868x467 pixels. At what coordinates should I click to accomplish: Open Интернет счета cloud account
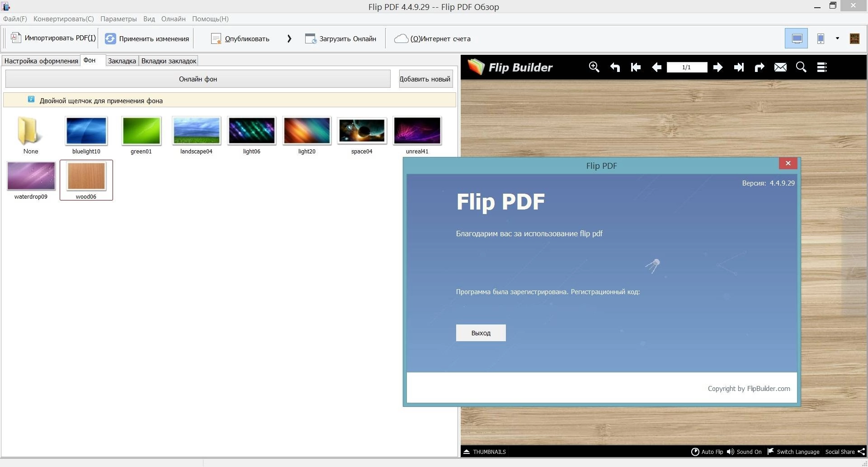(x=432, y=38)
